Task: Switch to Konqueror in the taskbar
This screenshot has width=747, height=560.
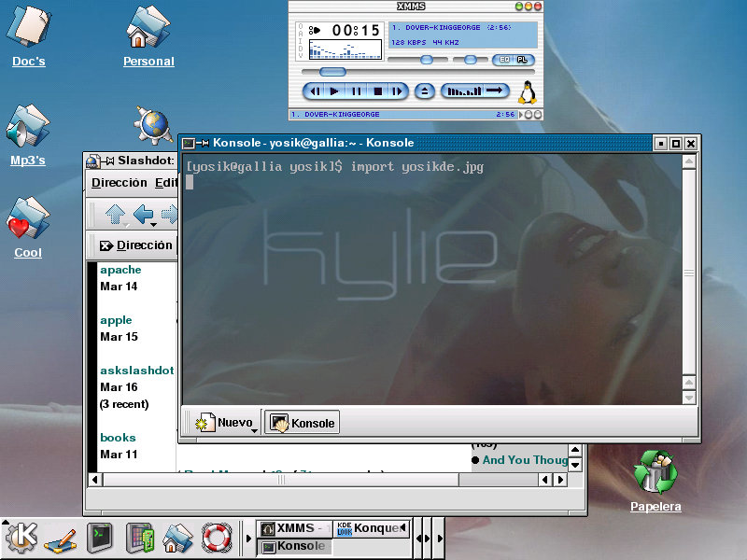Action: coord(371,528)
